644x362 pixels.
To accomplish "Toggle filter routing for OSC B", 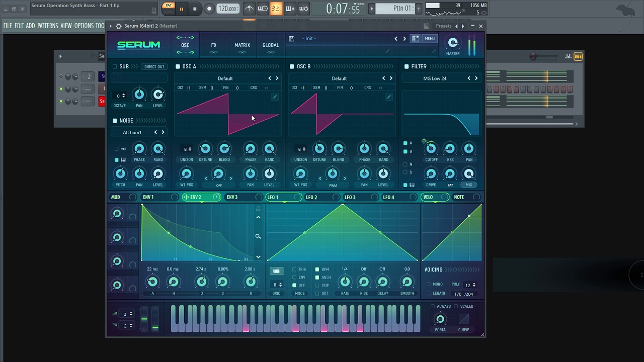I will [406, 151].
